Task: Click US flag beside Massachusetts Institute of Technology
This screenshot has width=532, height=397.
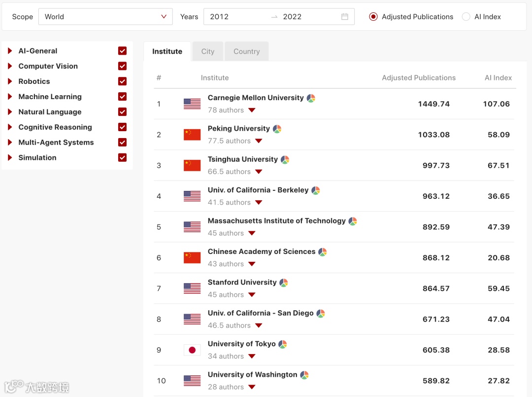Action: point(192,227)
